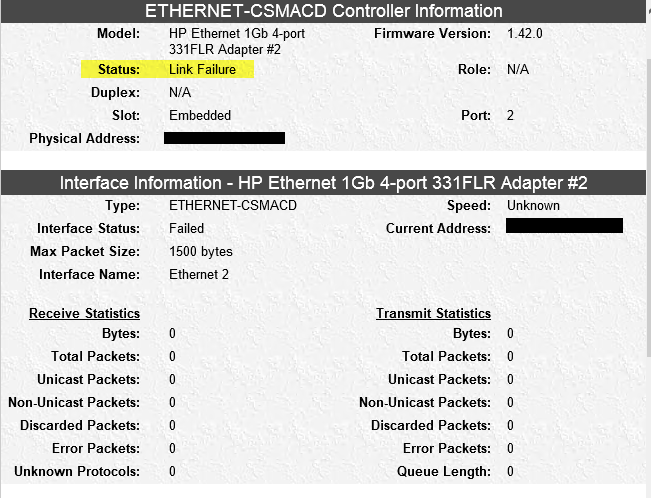The image size is (651, 498).
Task: Click the Firmware Version value 1.42.0
Action: (x=524, y=33)
